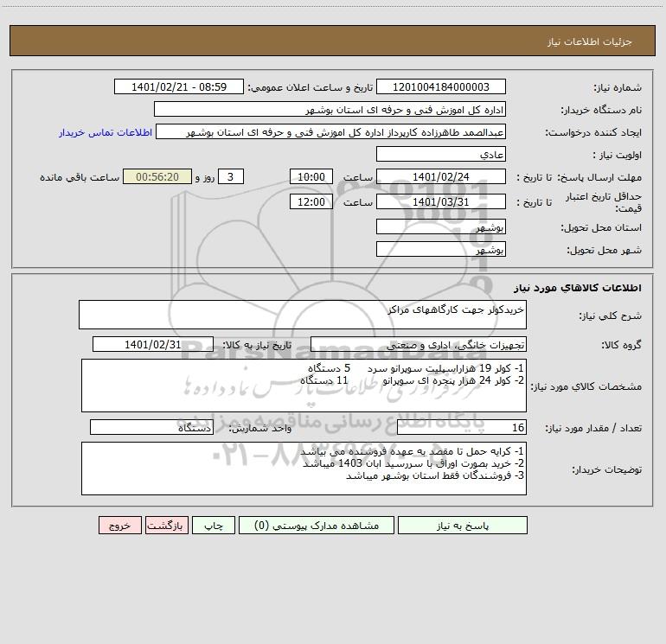
Task: Click the شماره نیاز field 1201004184000003
Action: (441, 86)
